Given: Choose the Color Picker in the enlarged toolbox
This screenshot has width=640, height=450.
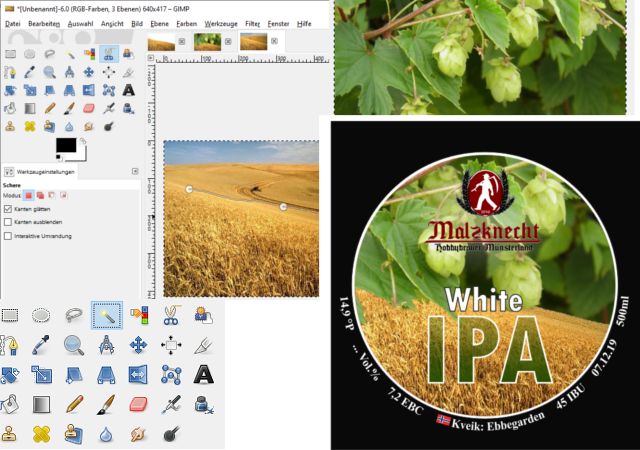Looking at the screenshot, I should pyautogui.click(x=41, y=345).
